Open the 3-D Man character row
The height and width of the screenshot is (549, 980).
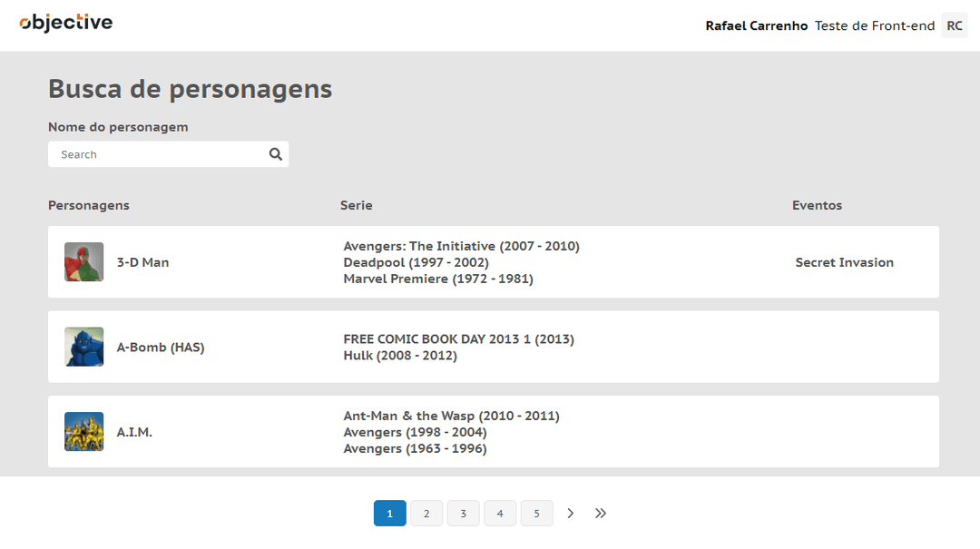[493, 262]
